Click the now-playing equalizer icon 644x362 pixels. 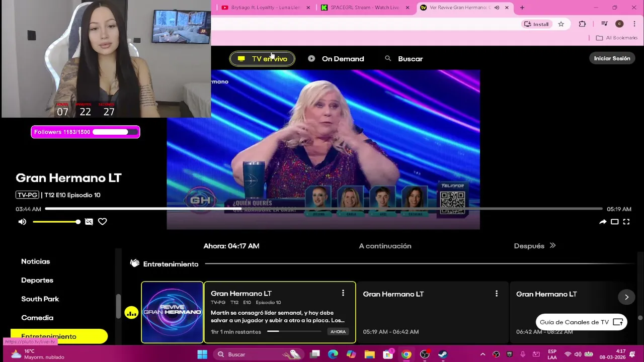131,313
